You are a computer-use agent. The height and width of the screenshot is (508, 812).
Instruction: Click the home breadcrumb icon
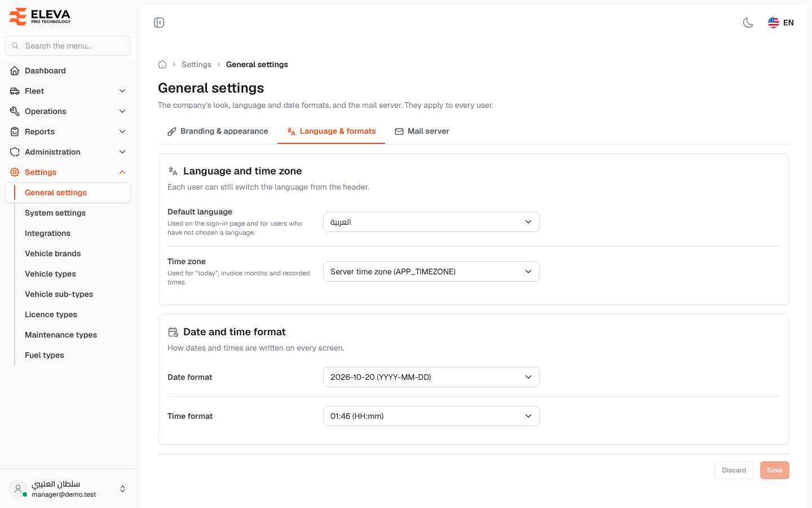(x=162, y=64)
